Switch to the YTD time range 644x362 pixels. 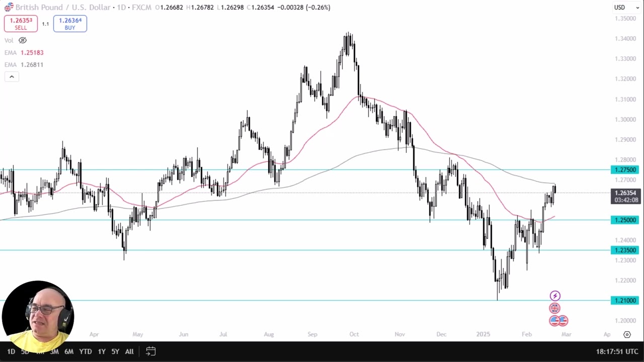[86, 351]
